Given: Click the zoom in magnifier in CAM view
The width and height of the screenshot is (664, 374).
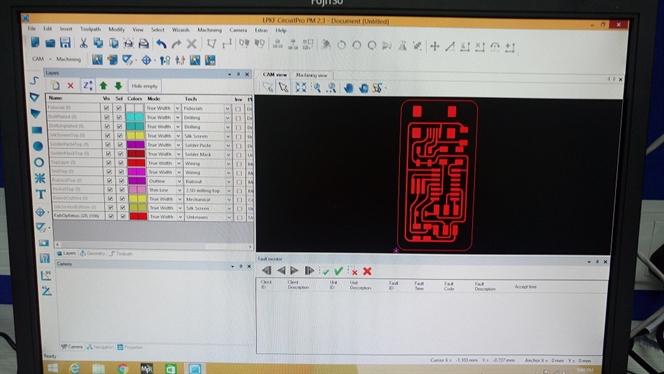Looking at the screenshot, I should pos(316,88).
